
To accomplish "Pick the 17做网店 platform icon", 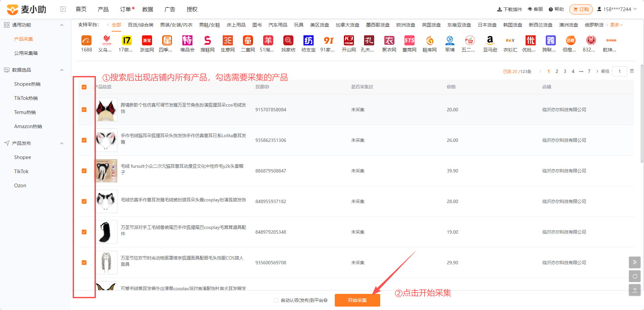I will pyautogui.click(x=127, y=41).
